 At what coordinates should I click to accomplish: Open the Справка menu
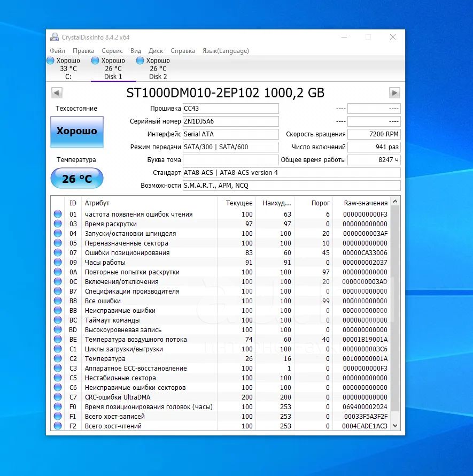click(183, 51)
